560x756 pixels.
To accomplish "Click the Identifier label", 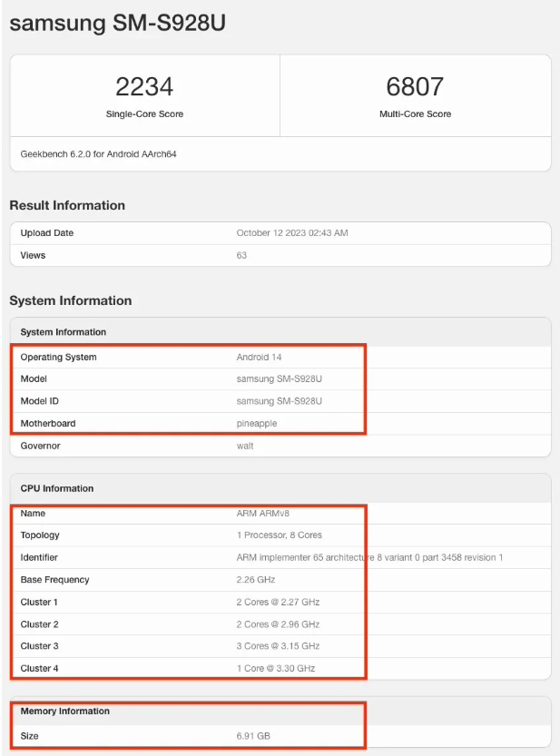I will [39, 557].
